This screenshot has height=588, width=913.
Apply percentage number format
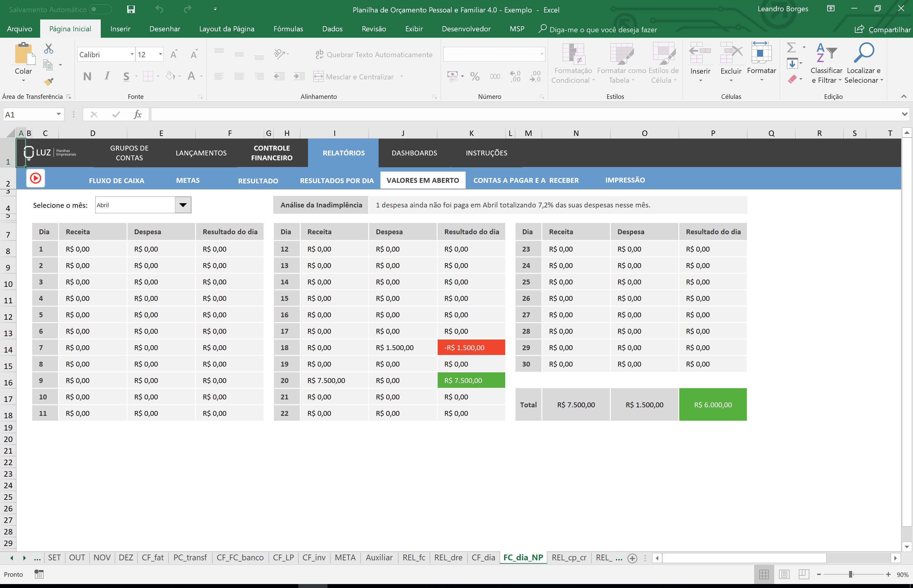coord(475,76)
